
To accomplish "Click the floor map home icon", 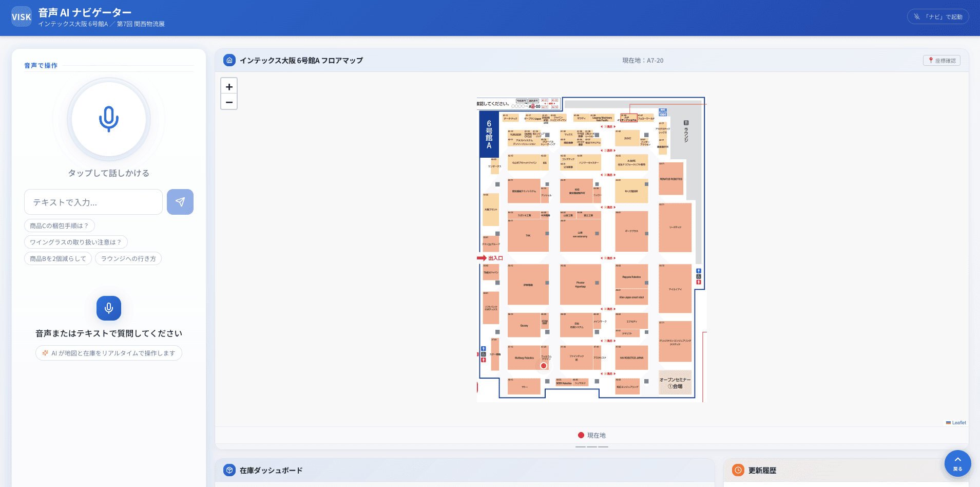I will [x=229, y=60].
